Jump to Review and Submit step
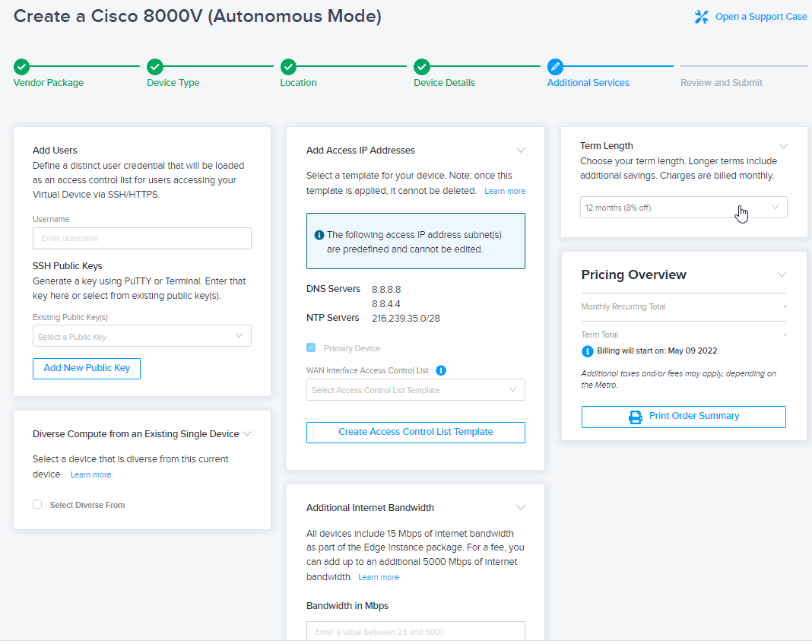812x644 pixels. coord(722,83)
